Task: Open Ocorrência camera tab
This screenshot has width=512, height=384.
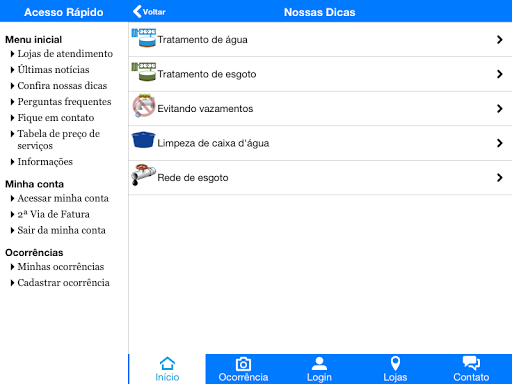Action: coord(243,369)
